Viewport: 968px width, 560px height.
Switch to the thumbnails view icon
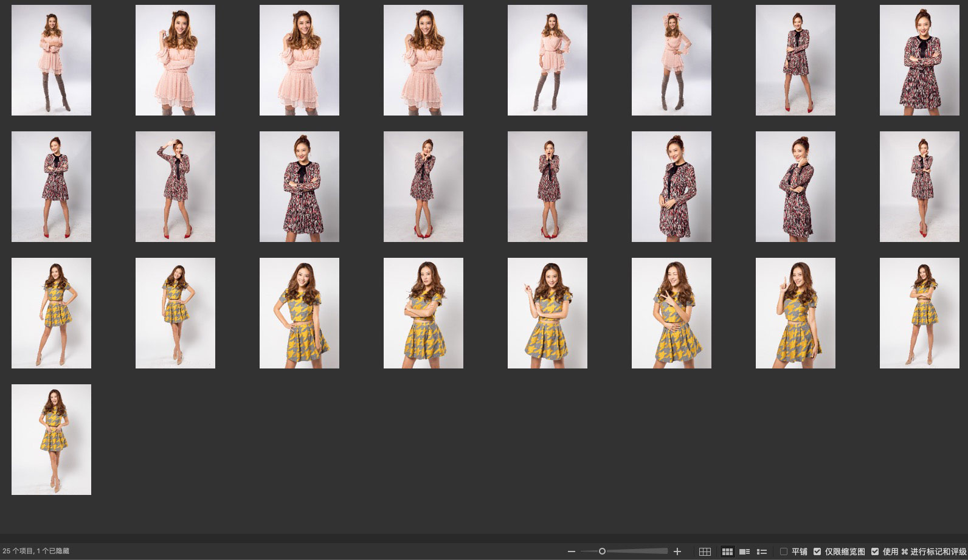coord(727,551)
